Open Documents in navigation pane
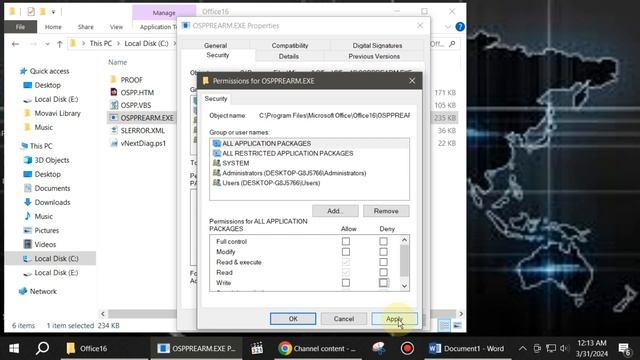Screen dimensions: 640x360 47,188
